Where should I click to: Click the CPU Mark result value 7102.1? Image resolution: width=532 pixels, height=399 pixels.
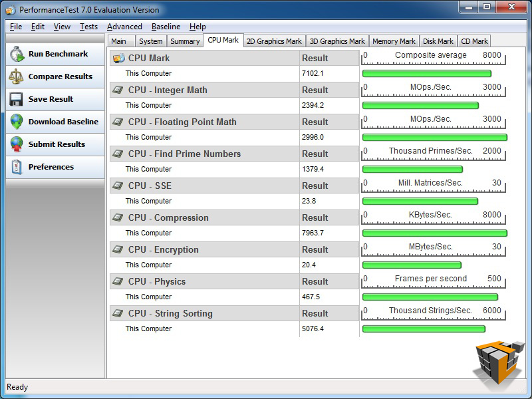click(313, 73)
